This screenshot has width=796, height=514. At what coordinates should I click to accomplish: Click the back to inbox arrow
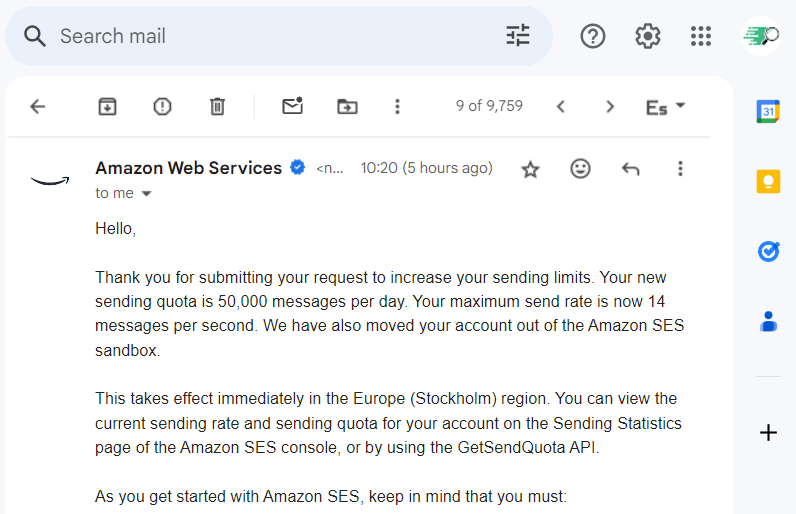(x=38, y=106)
